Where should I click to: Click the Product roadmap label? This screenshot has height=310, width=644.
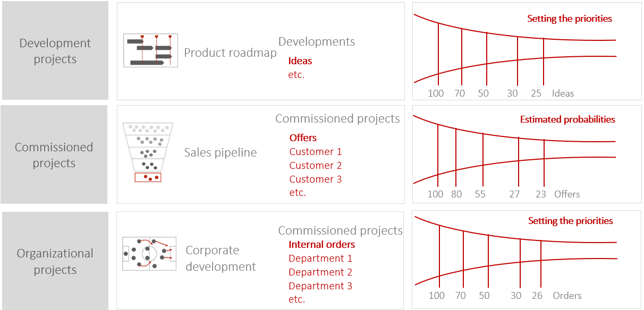[x=230, y=53]
